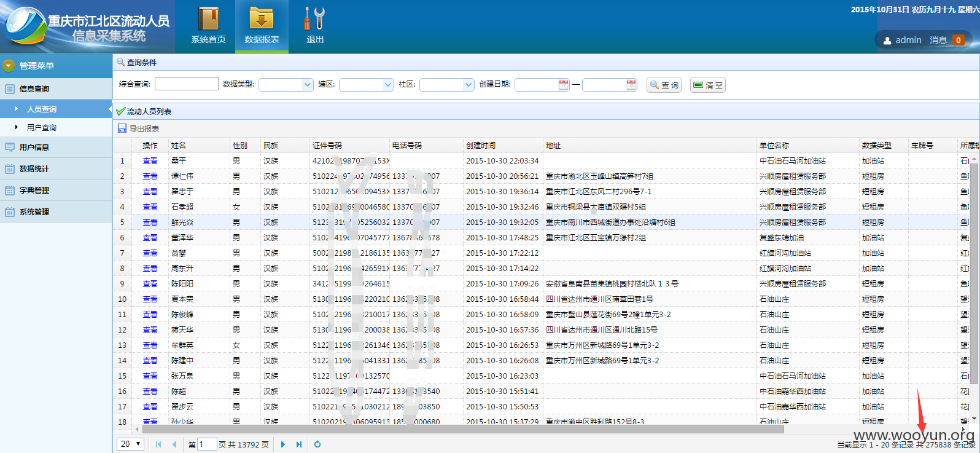980x453 pixels.
Task: Open the 社区 dropdown filter
Action: (447, 85)
